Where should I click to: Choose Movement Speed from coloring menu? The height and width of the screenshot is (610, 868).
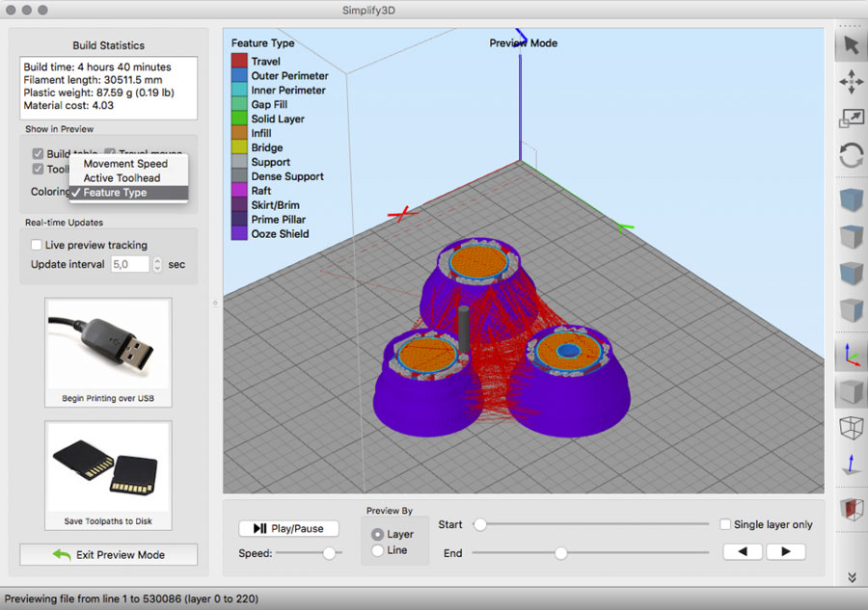click(x=125, y=164)
